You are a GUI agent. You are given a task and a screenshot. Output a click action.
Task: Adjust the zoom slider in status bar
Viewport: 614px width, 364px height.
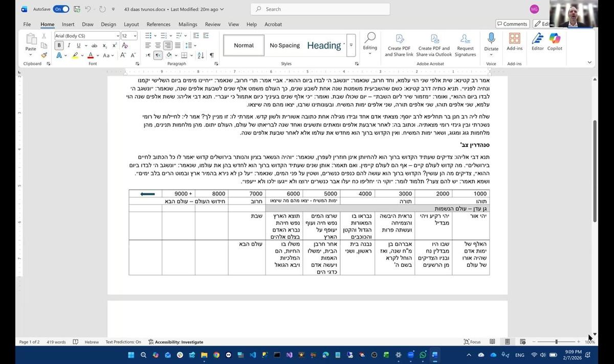click(556, 342)
